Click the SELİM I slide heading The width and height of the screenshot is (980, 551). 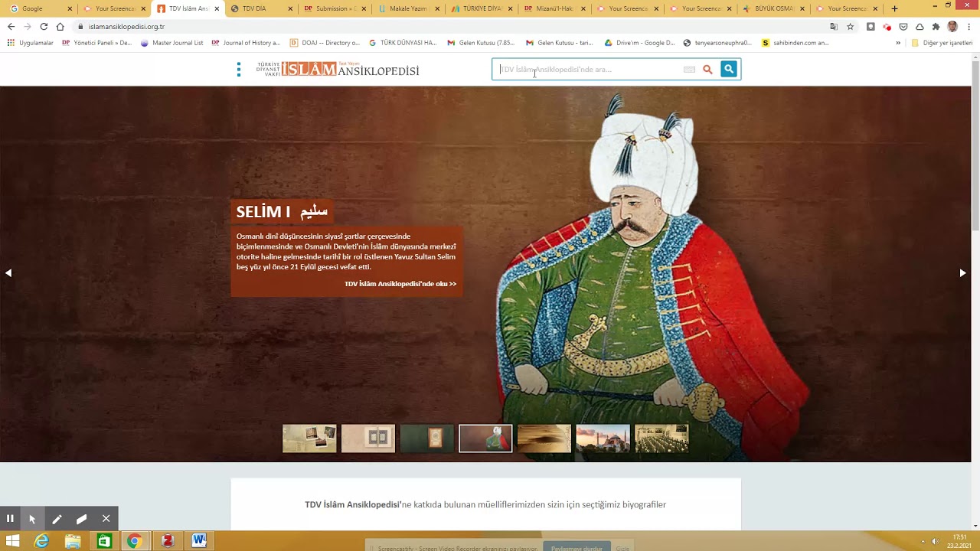coord(282,212)
